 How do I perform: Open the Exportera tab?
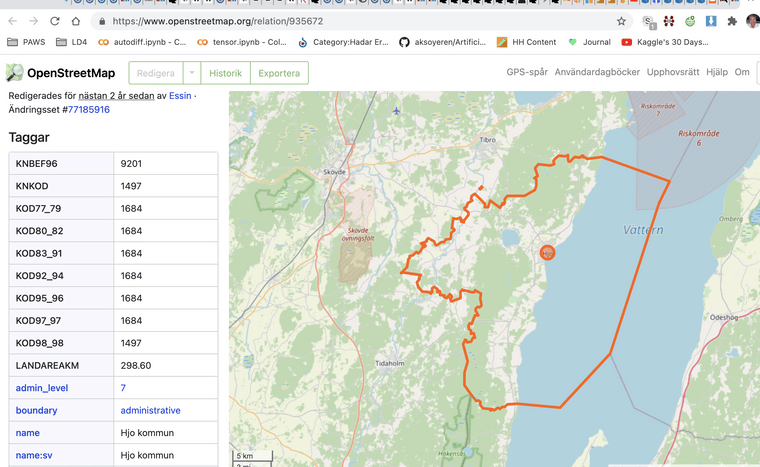pyautogui.click(x=279, y=73)
